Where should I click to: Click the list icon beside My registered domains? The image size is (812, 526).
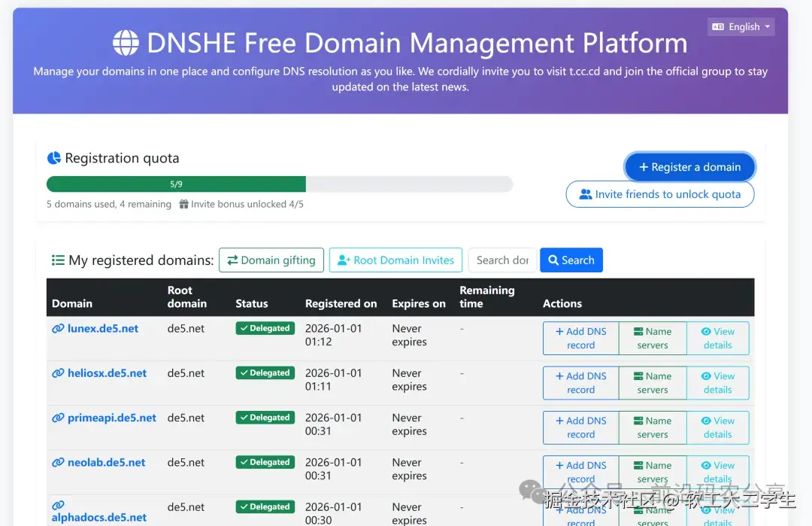58,260
